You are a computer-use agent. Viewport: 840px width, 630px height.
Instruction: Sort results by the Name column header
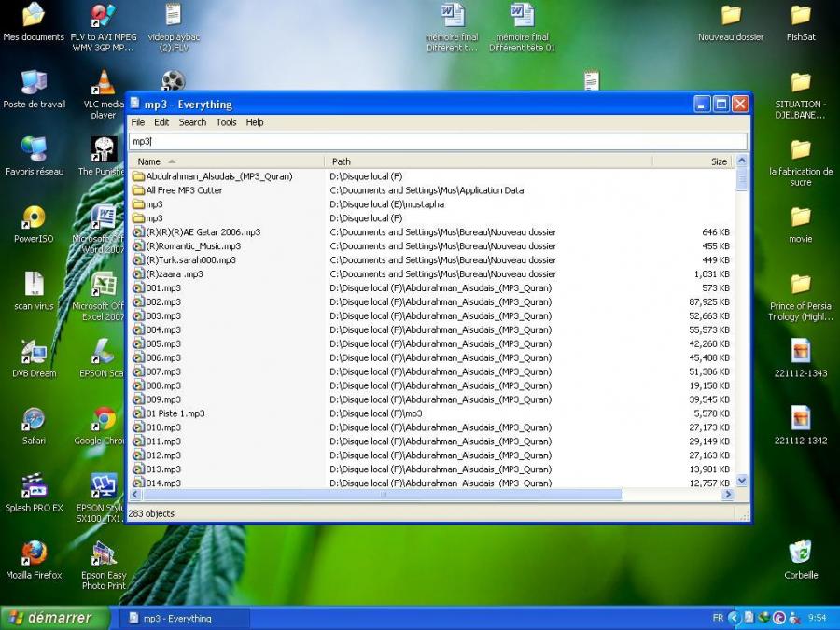224,161
